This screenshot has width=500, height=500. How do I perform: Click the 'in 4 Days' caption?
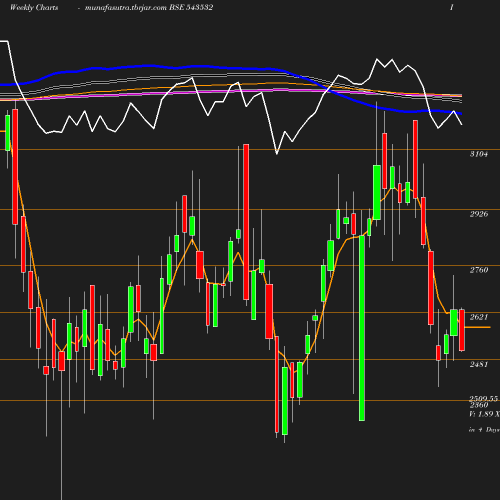pyautogui.click(x=484, y=430)
